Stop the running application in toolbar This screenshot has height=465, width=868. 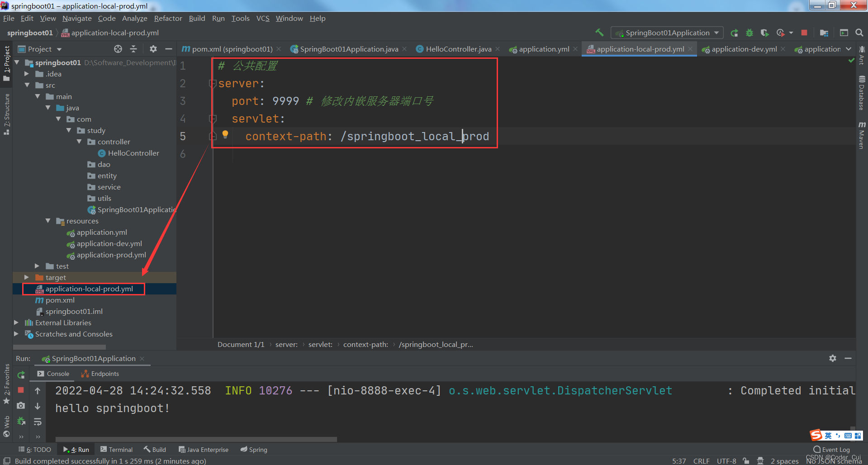point(804,33)
